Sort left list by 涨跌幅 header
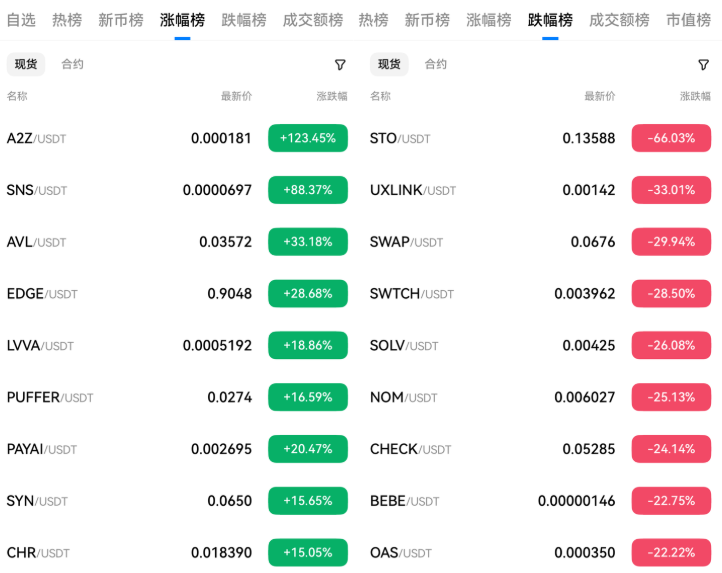The height and width of the screenshot is (573, 722). tap(332, 96)
